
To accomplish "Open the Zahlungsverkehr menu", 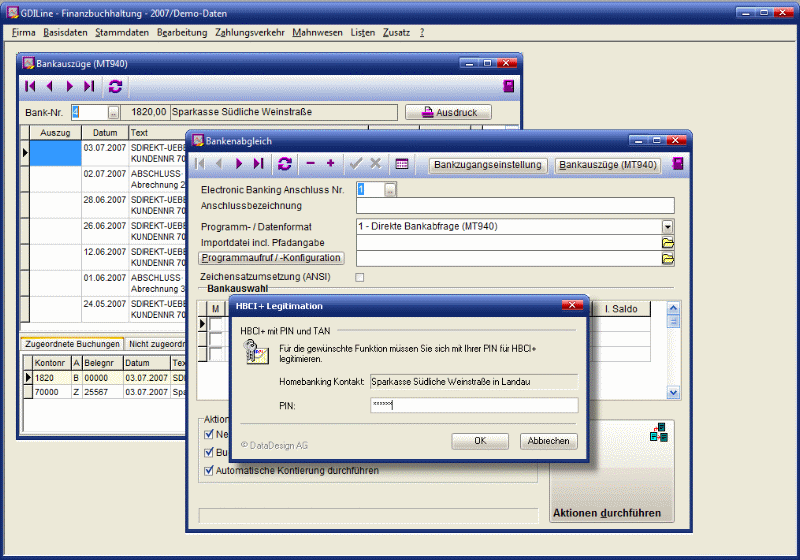I will tap(250, 32).
